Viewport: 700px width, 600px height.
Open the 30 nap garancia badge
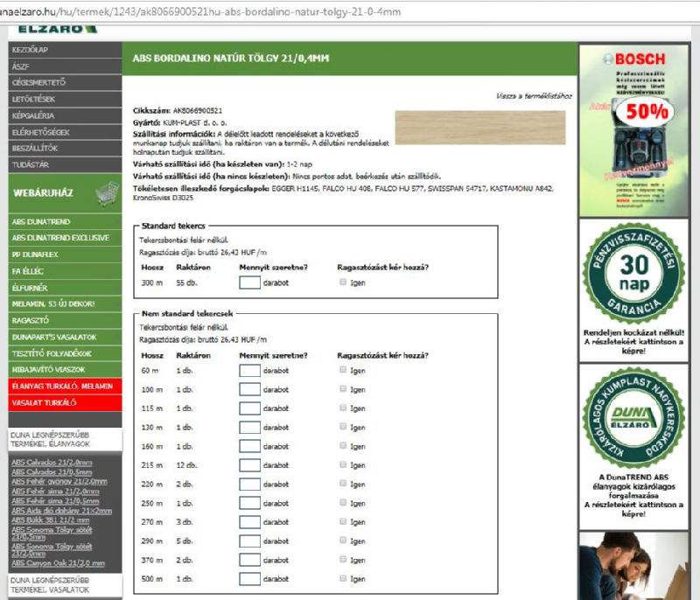[x=633, y=274]
